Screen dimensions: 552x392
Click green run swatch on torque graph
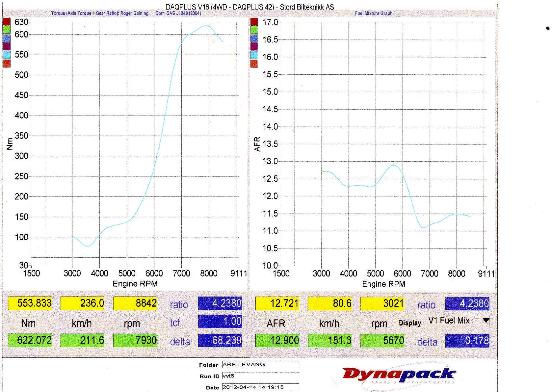(x=7, y=30)
